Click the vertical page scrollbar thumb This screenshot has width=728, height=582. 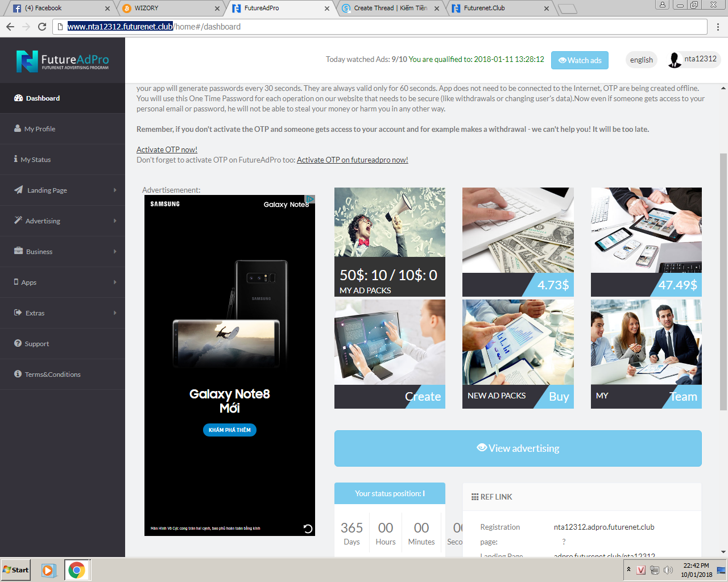pos(723,281)
